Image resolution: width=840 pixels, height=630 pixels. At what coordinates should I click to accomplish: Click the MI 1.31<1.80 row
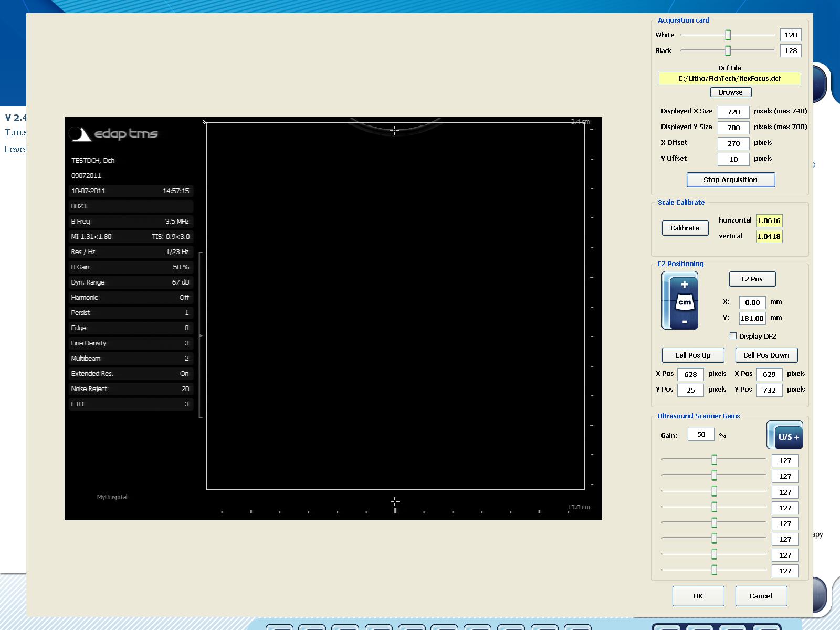(x=130, y=236)
